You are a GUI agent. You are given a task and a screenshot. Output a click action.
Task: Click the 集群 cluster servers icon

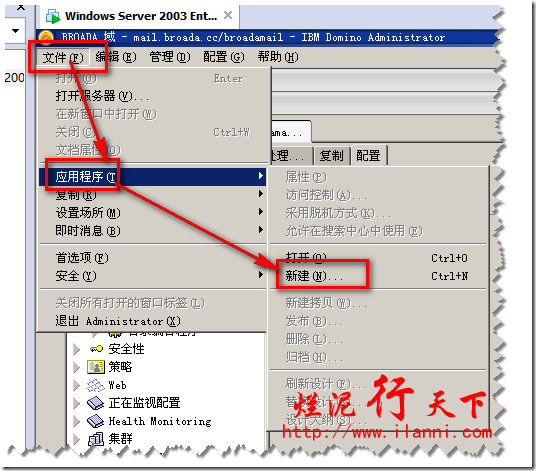pos(96,439)
